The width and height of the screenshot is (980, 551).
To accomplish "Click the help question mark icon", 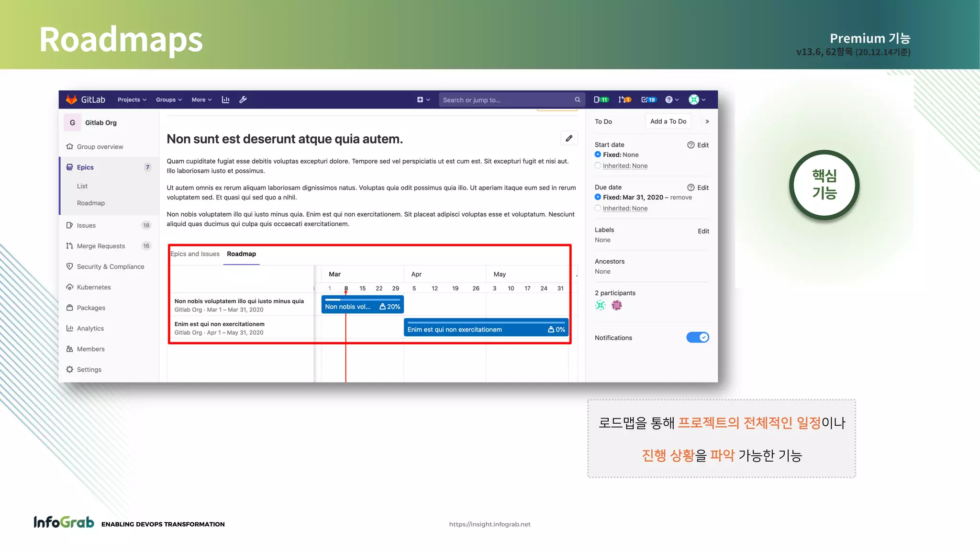I will click(669, 99).
